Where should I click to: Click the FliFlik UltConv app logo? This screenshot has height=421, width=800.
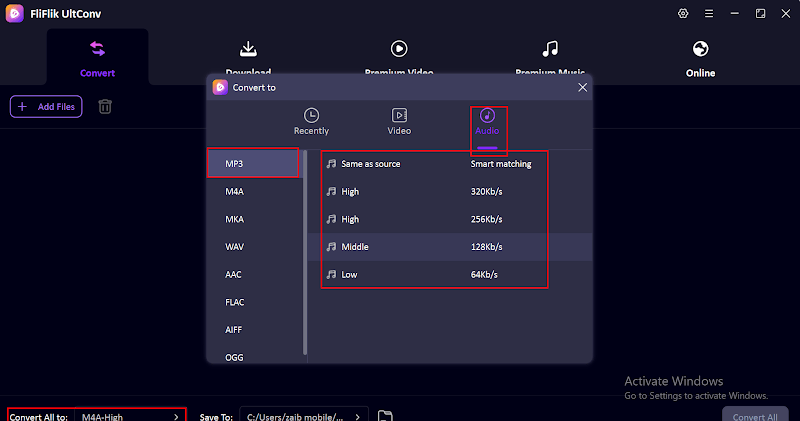click(14, 14)
